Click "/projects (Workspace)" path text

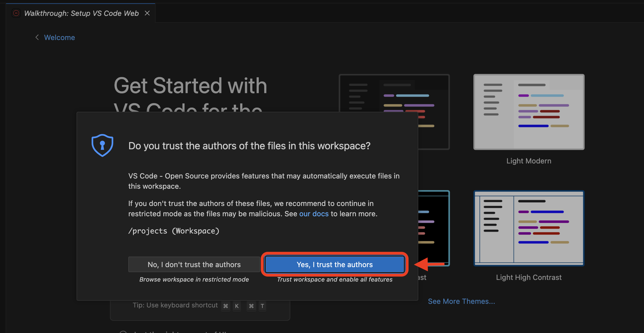[x=174, y=231]
